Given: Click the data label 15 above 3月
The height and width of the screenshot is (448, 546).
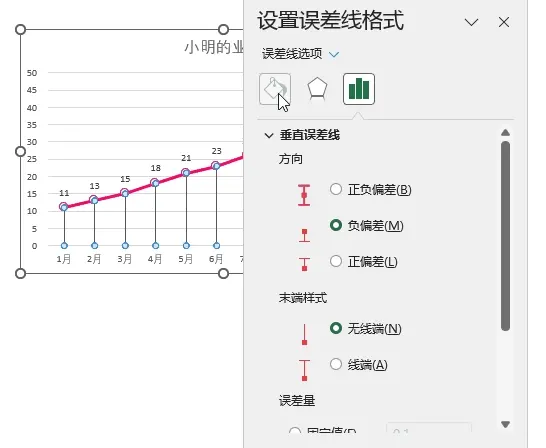Looking at the screenshot, I should pyautogui.click(x=125, y=179).
